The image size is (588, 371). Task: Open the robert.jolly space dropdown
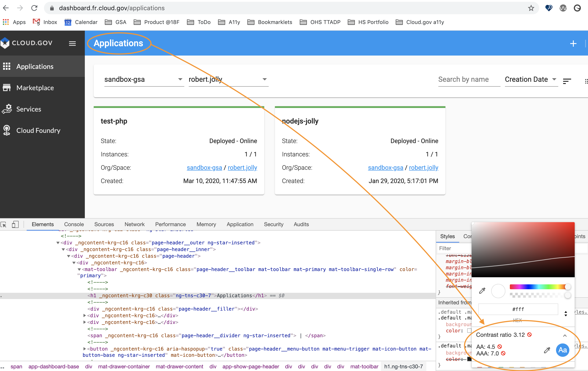point(228,79)
